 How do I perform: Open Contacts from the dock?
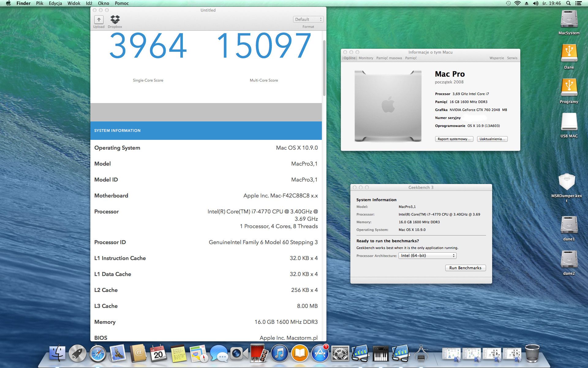pos(138,353)
